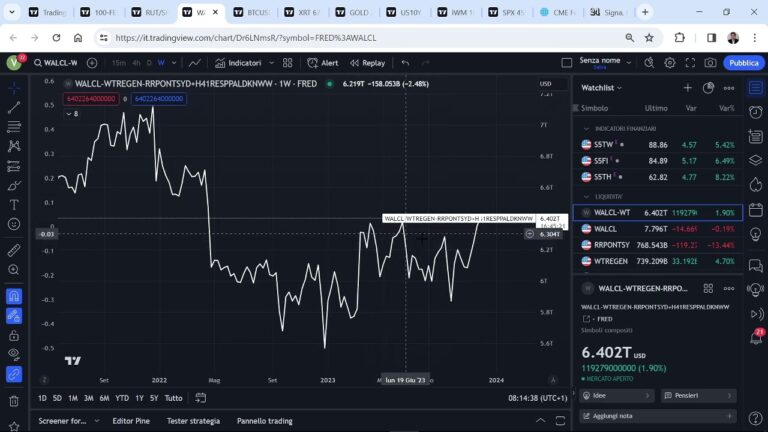
Task: Open the Pannello trading tab
Action: pos(264,421)
